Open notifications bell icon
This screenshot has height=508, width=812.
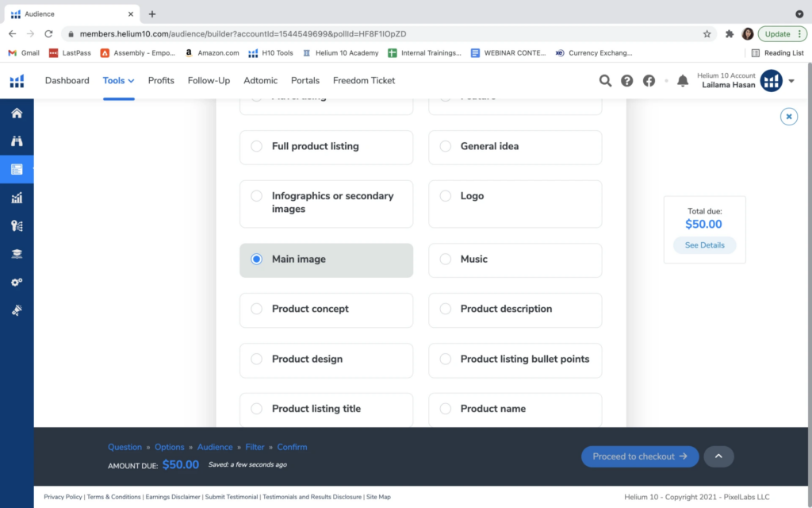(683, 81)
